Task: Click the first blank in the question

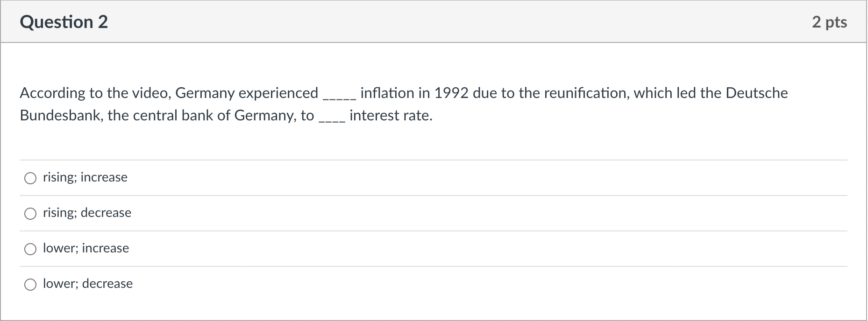Action: pyautogui.click(x=339, y=95)
